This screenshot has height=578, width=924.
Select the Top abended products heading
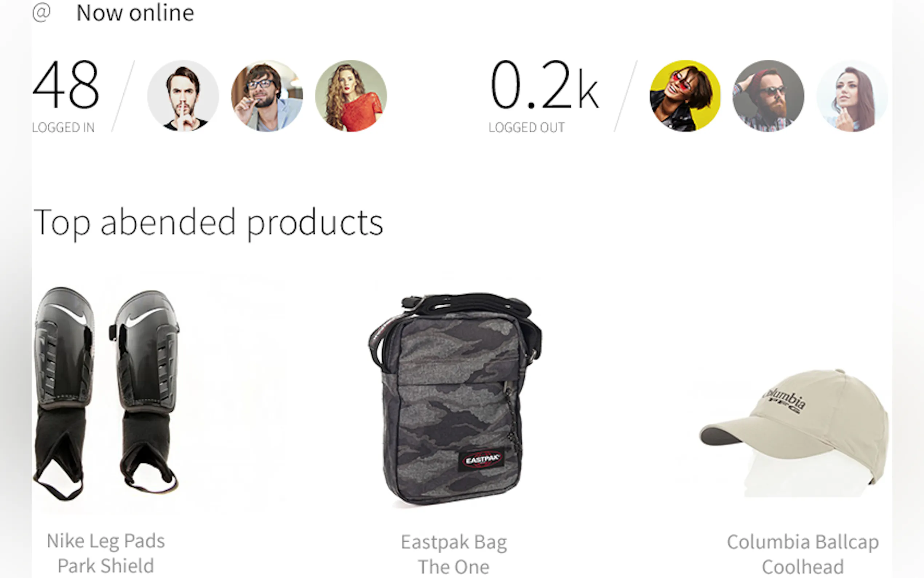[208, 223]
